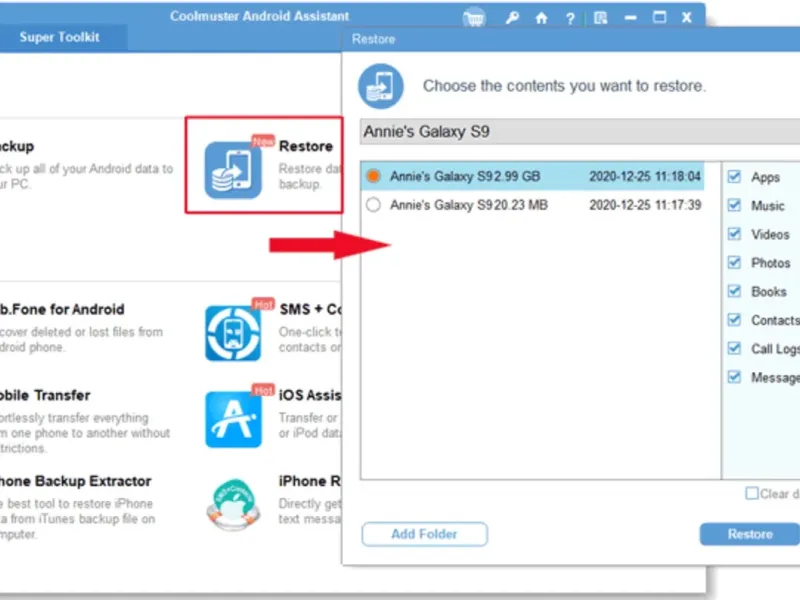The height and width of the screenshot is (600, 800).
Task: Enable the Clear data checkbox
Action: coord(752,493)
